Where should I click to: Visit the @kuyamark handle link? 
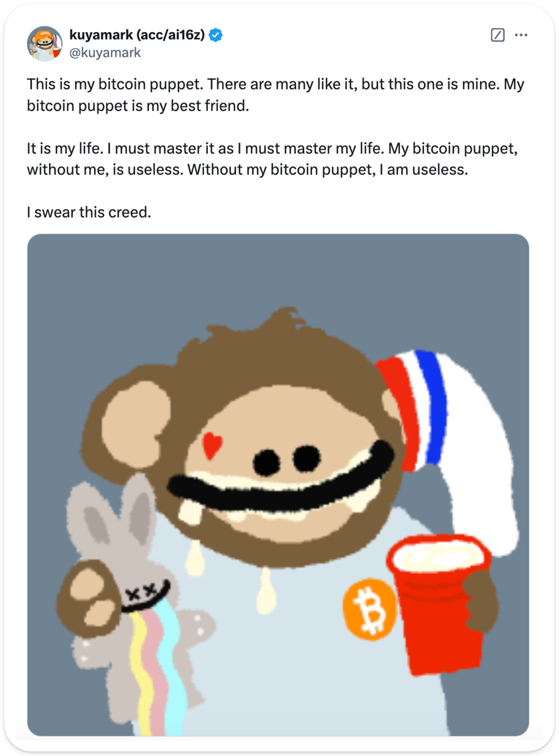click(x=105, y=53)
